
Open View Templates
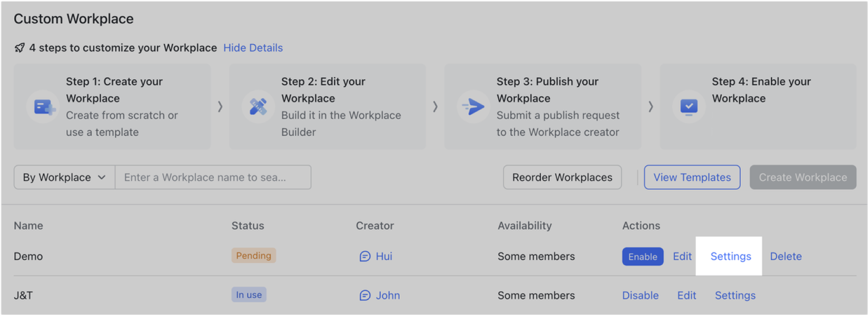692,177
